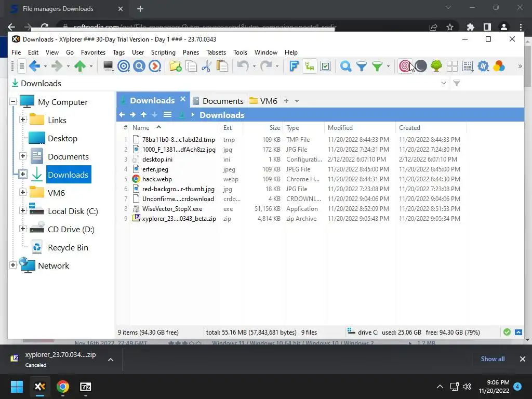Click the Paste clipboard icon
This screenshot has width=532, height=399.
pos(222,66)
